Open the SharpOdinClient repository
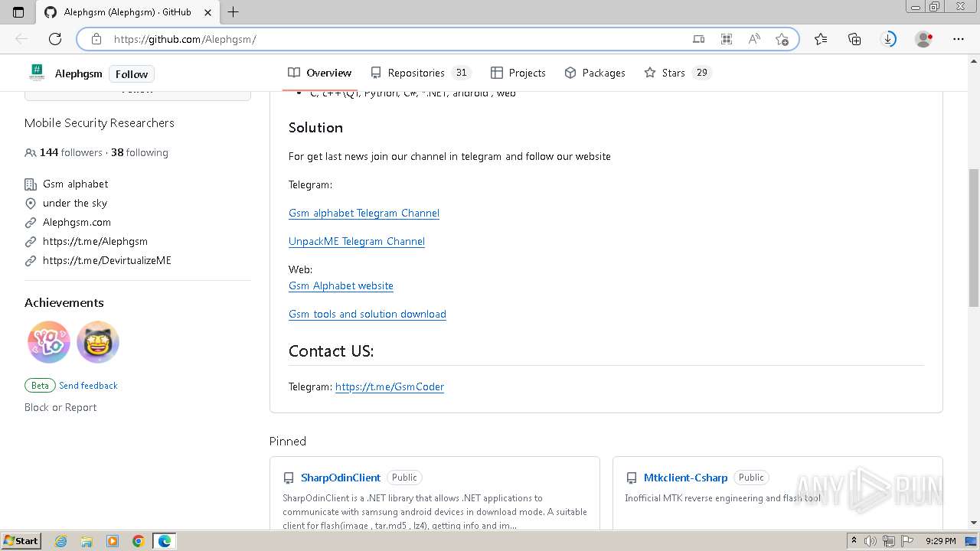This screenshot has width=980, height=551. 341,478
